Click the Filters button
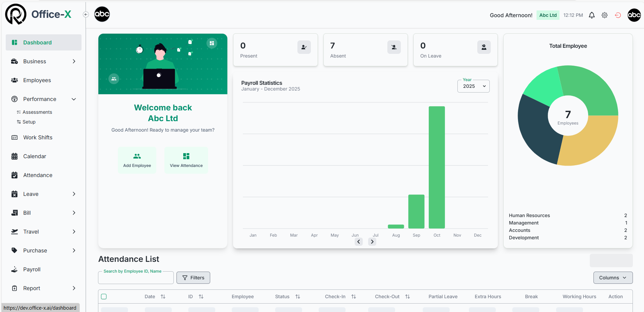 pos(193,278)
